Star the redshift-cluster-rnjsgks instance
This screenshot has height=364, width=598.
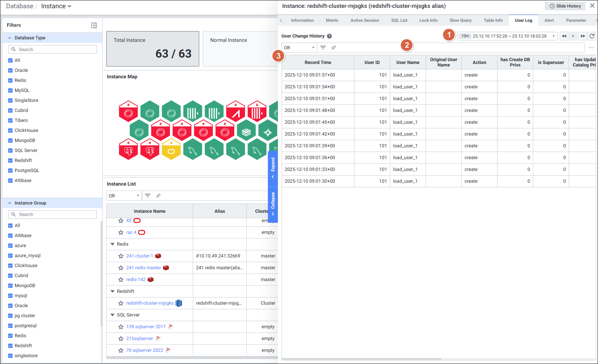[121, 303]
